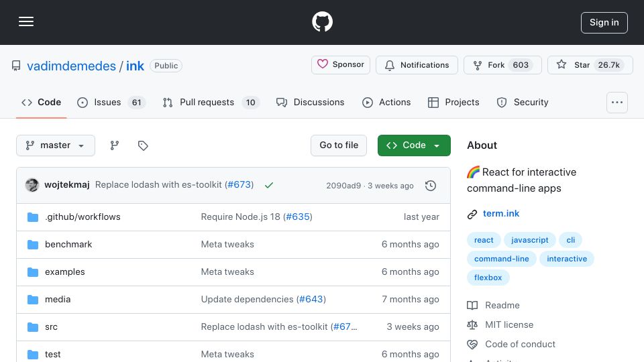The height and width of the screenshot is (362, 644).
Task: Show commit status green checkmark details
Action: click(269, 185)
